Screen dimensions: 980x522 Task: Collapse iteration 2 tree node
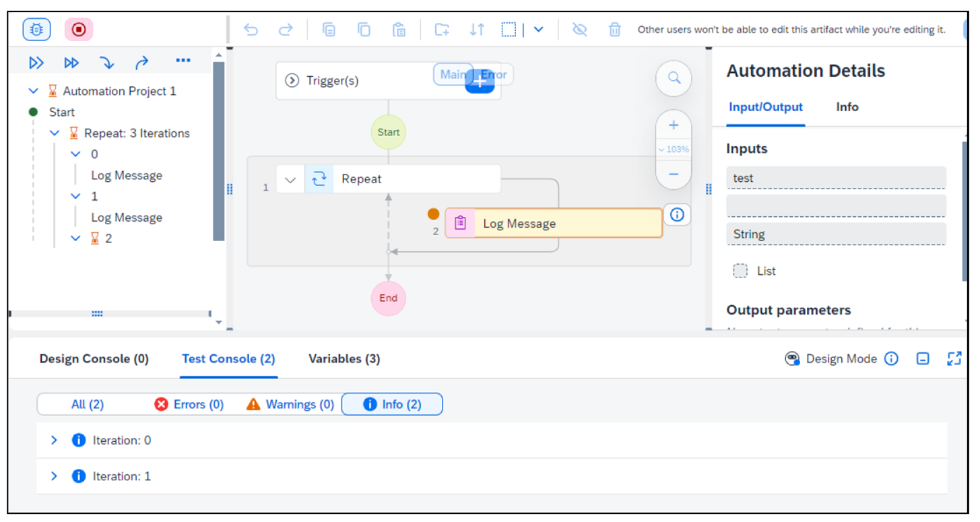75,238
